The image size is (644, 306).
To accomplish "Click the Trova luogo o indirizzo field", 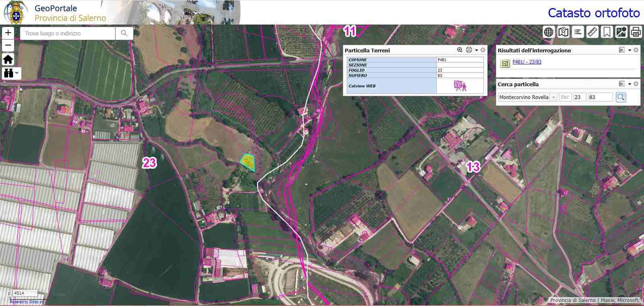I will (68, 33).
